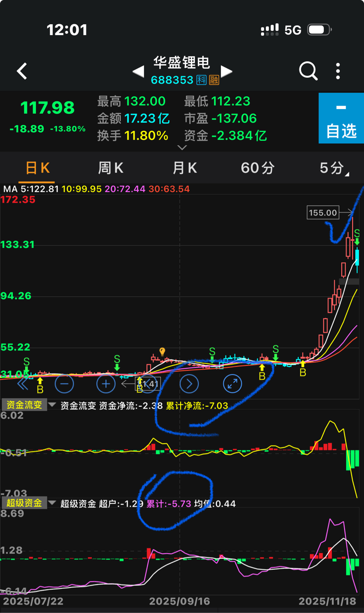Tap the 累计:-5.73 readout
The height and width of the screenshot is (613, 364).
pyautogui.click(x=169, y=503)
